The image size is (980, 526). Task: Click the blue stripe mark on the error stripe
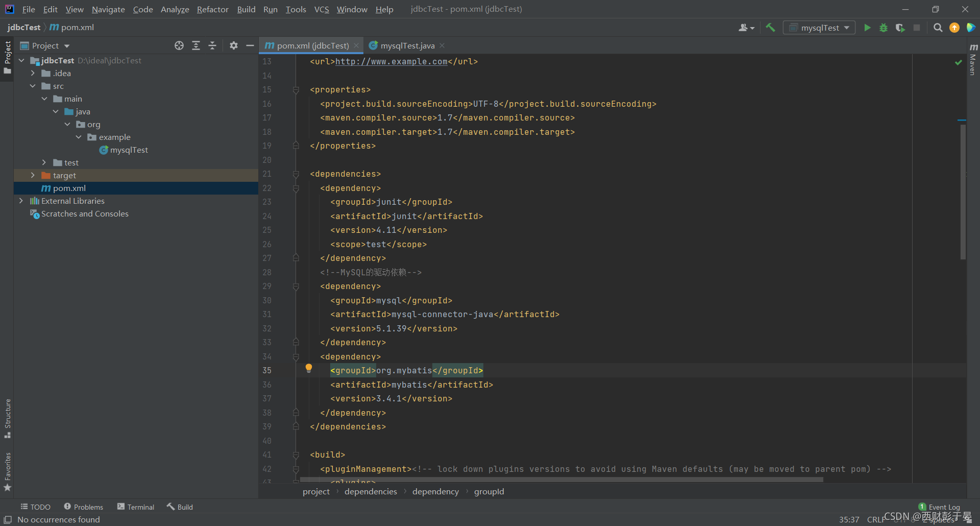(962, 120)
